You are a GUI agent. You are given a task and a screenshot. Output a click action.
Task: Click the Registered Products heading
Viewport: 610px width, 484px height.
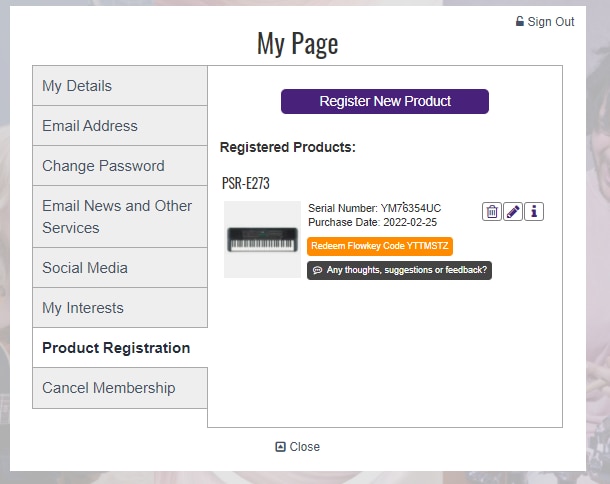pos(287,147)
